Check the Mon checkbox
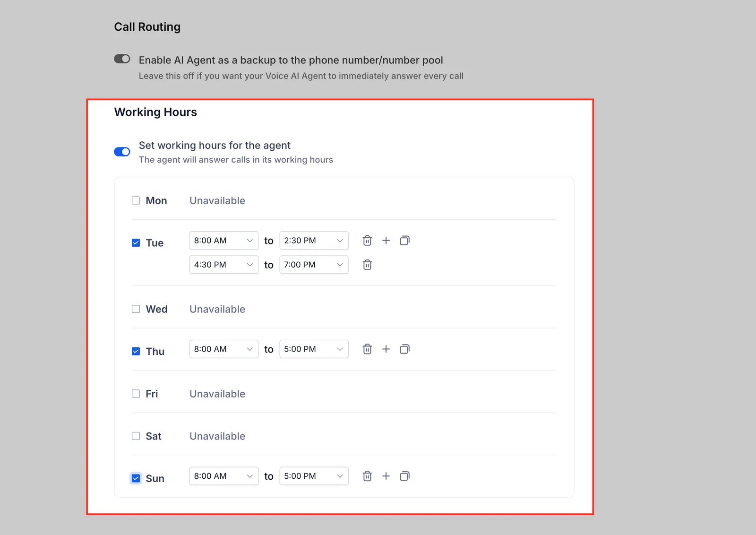The height and width of the screenshot is (535, 756). point(136,200)
